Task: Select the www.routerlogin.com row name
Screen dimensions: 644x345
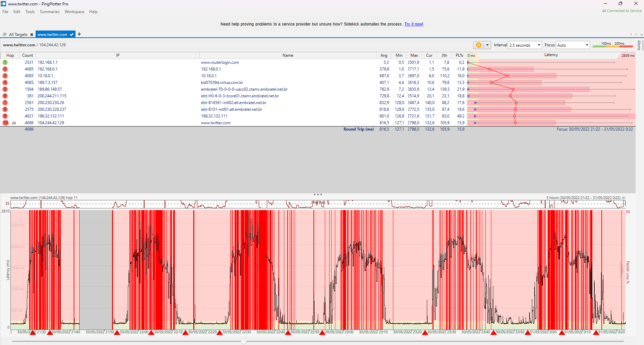Action: point(220,62)
